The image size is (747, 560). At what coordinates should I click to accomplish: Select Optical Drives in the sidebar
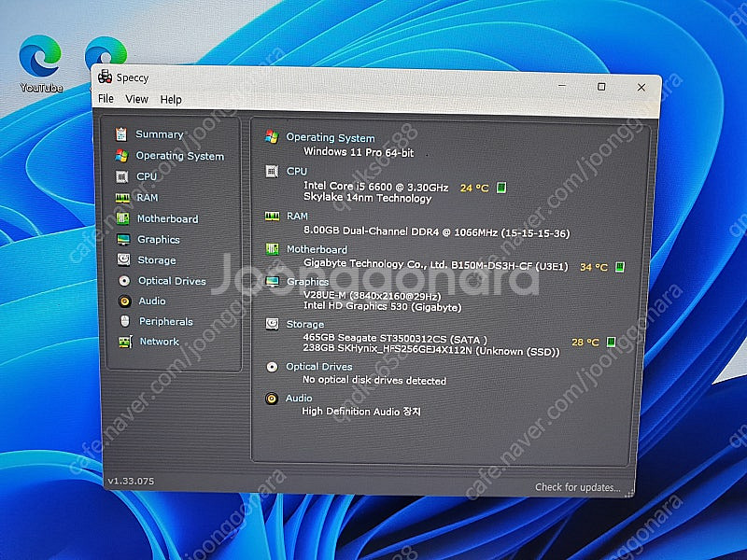172,281
